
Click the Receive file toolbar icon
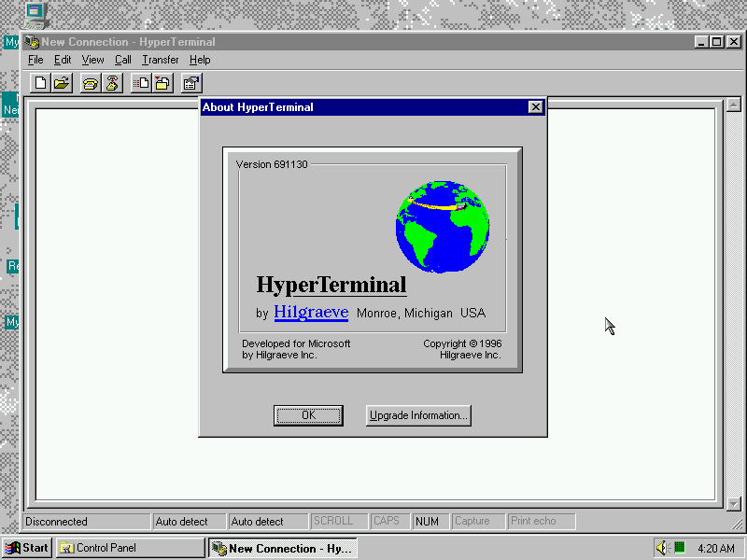tap(162, 83)
